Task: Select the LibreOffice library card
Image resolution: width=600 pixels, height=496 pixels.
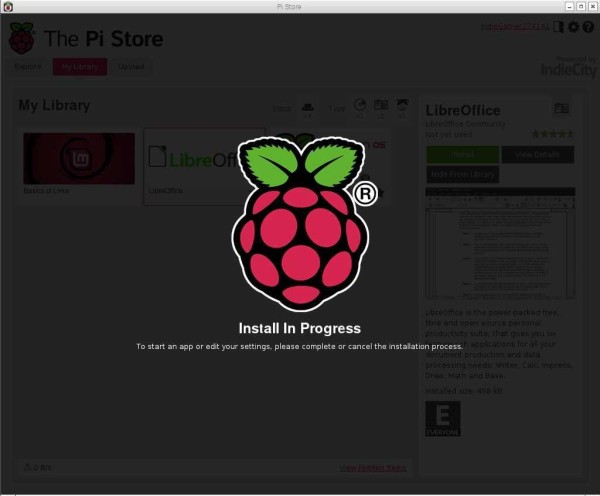Action: coord(204,166)
